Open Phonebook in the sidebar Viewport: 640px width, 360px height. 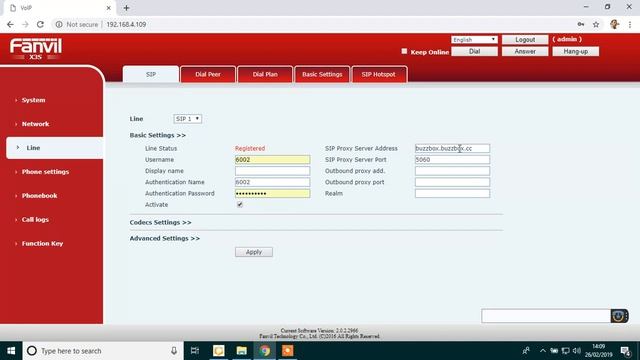[39, 196]
